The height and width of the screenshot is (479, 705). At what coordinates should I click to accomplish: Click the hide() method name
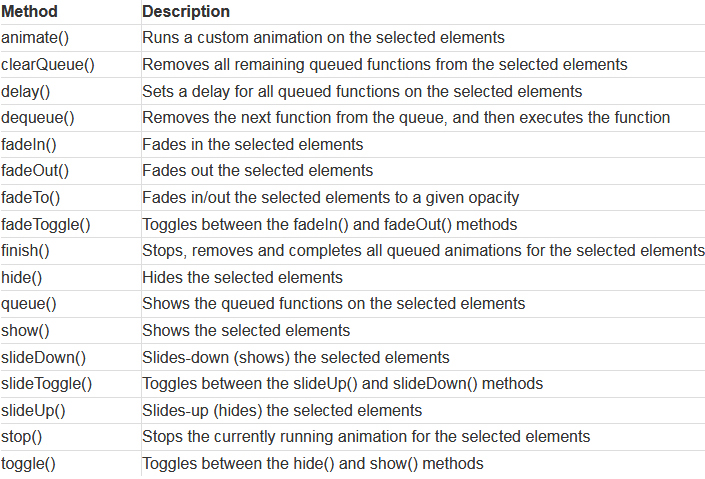22,278
